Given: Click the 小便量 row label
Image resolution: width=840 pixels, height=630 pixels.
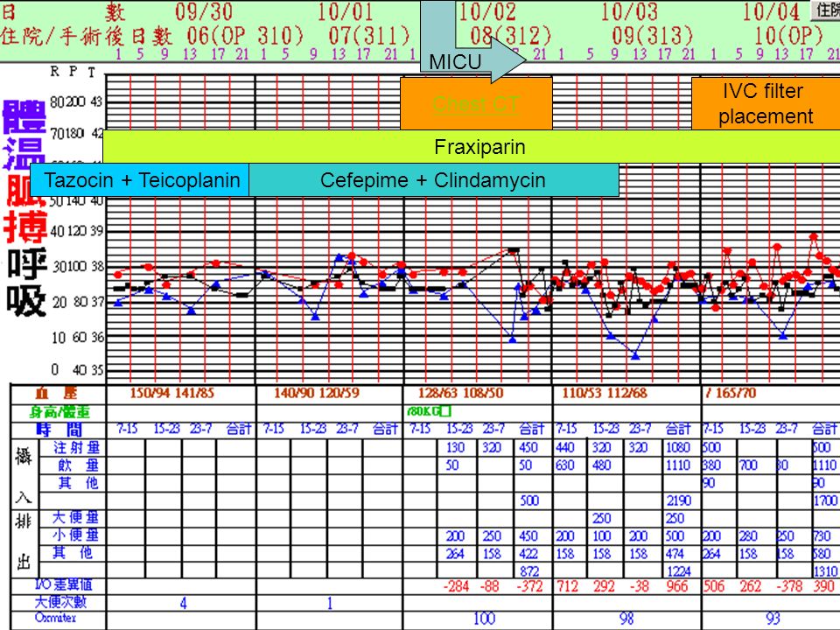Looking at the screenshot, I should 75,535.
